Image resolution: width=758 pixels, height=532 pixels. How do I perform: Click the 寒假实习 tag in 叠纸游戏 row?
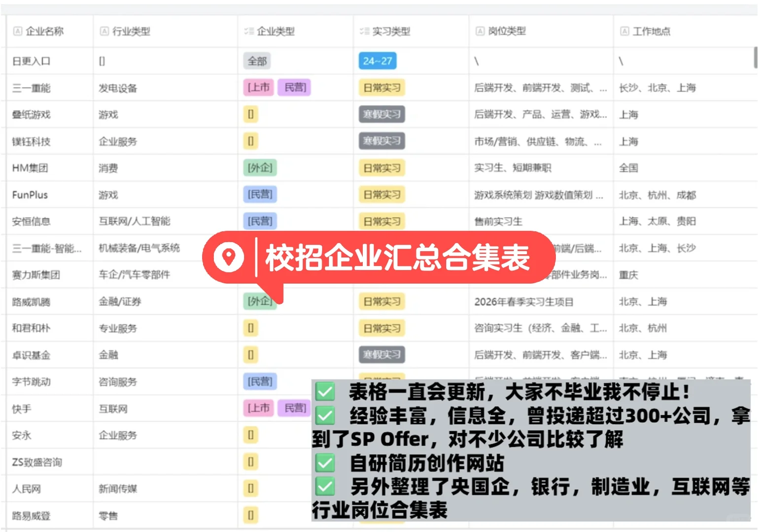pos(381,114)
